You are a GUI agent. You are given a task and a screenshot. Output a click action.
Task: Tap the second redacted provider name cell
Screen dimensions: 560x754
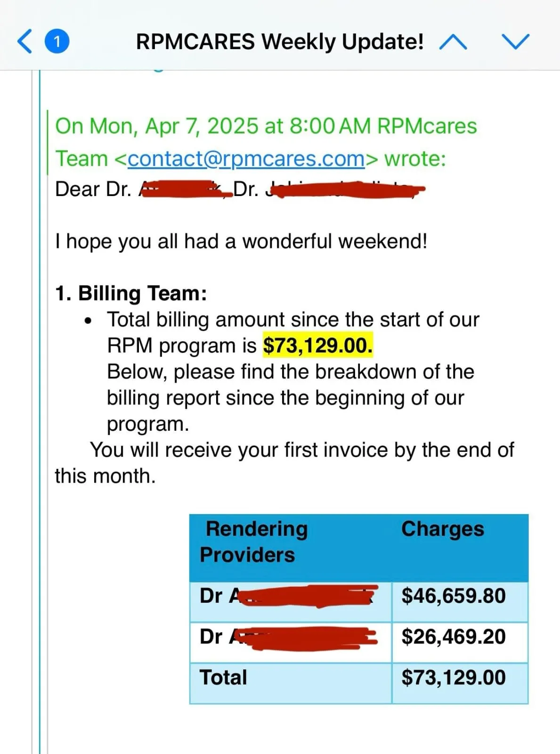click(291, 643)
